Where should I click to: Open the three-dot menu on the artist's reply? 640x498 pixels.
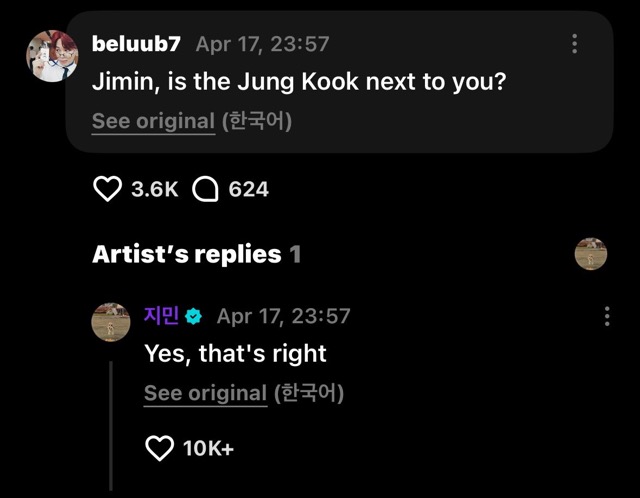point(607,316)
